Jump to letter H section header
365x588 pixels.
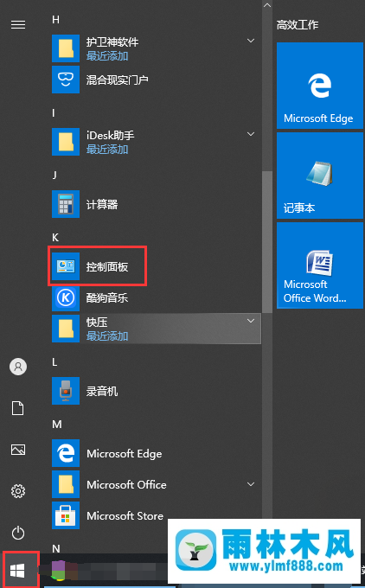55,20
